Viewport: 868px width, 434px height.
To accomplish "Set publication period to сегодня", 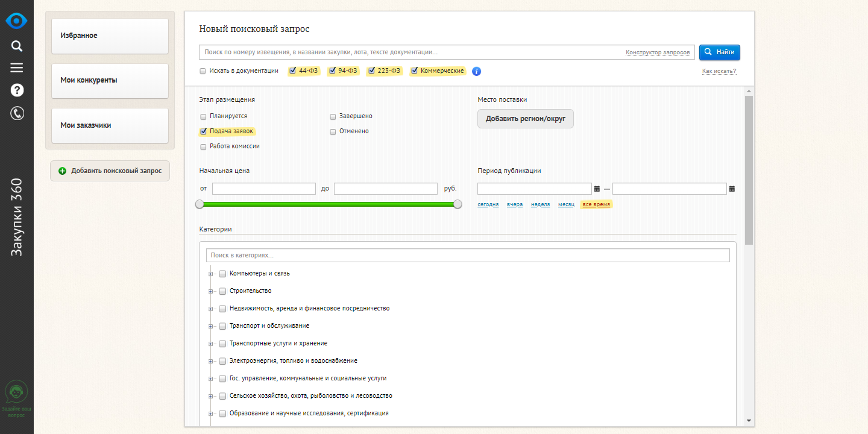I will click(x=488, y=204).
